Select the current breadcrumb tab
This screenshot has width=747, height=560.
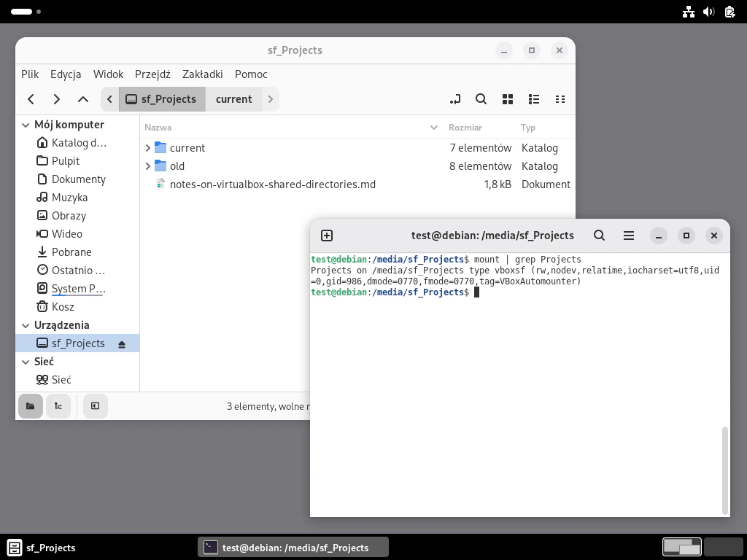coord(234,99)
